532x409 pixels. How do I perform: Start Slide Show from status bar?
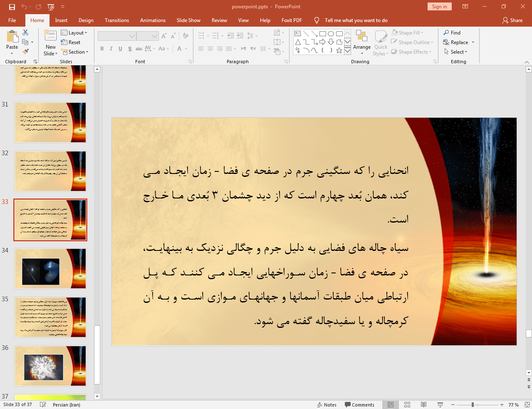440,405
